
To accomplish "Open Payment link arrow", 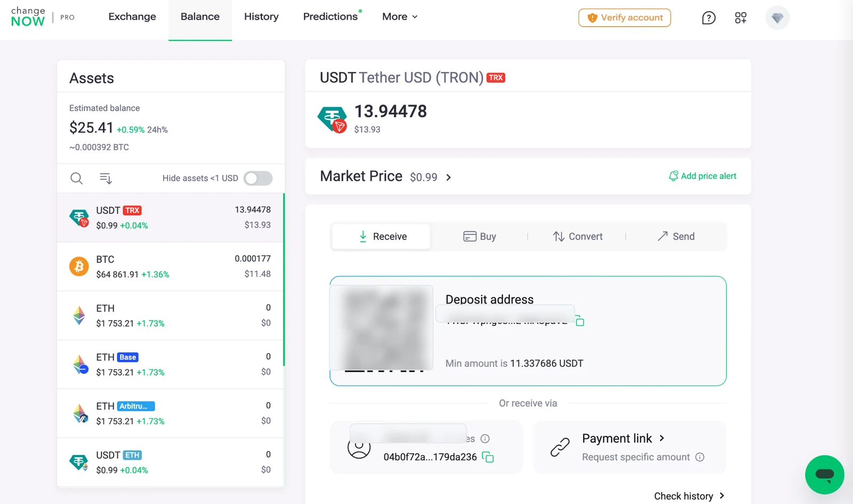I will (x=662, y=438).
